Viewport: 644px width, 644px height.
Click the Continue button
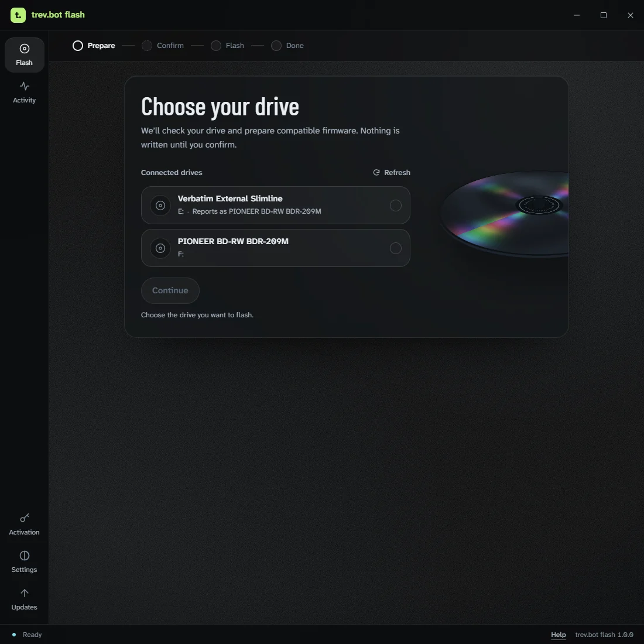click(170, 291)
